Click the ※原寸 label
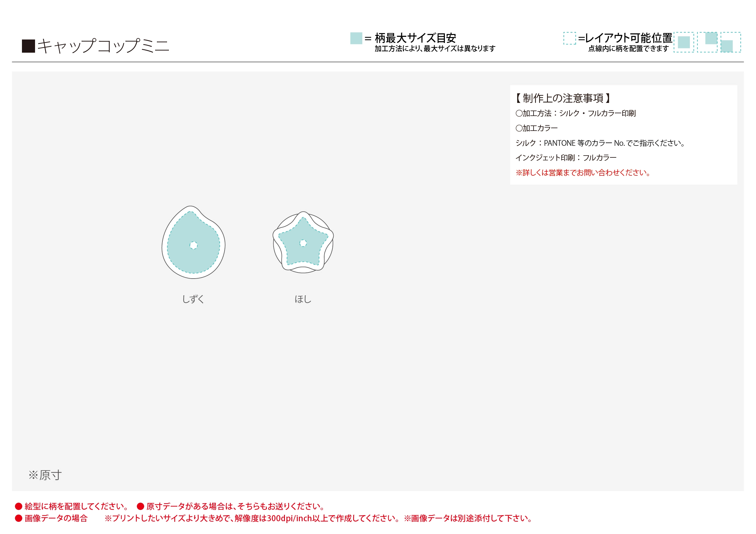 click(x=45, y=475)
